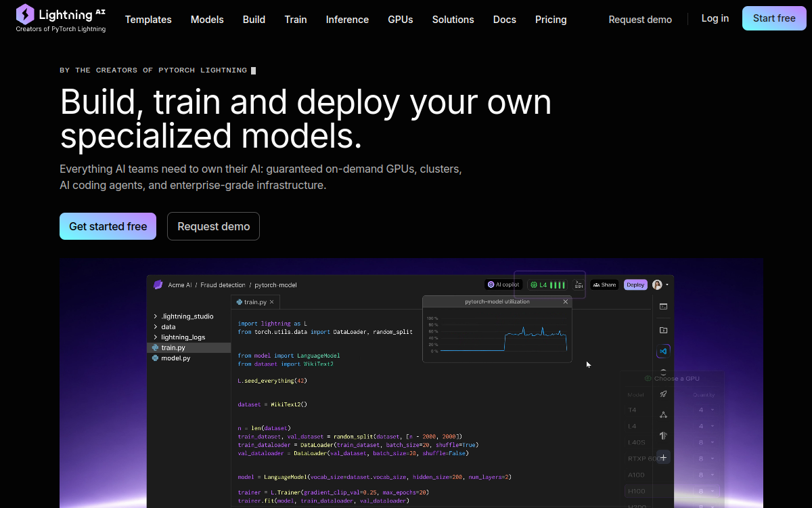Open the Templates menu item

(x=148, y=20)
